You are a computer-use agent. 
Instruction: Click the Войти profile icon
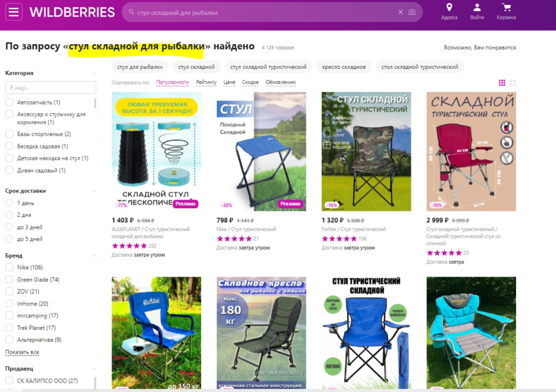tap(477, 7)
